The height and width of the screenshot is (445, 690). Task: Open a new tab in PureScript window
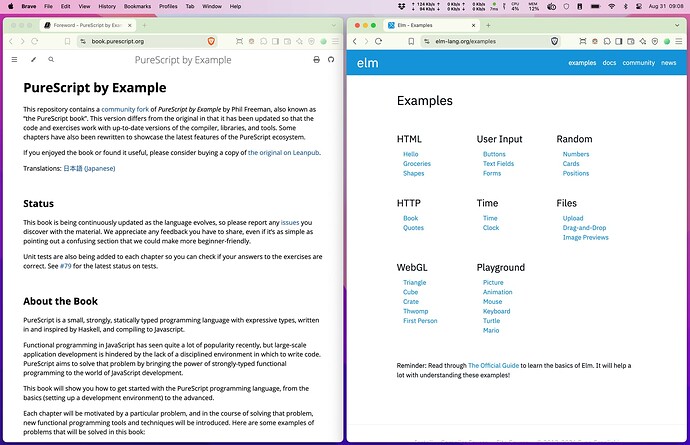144,25
